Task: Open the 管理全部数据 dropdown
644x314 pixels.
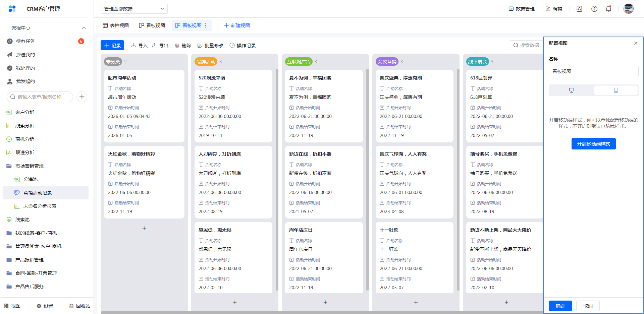Action: (134, 9)
